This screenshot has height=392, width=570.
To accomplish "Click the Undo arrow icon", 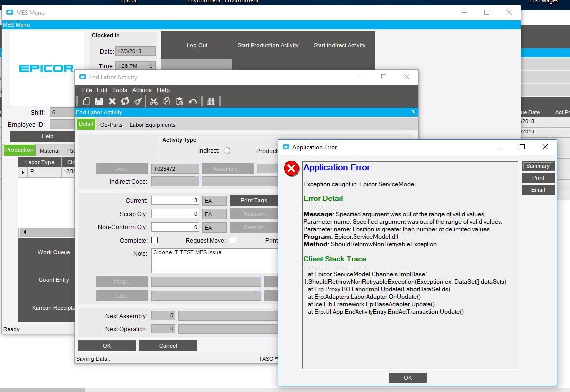I will 194,101.
